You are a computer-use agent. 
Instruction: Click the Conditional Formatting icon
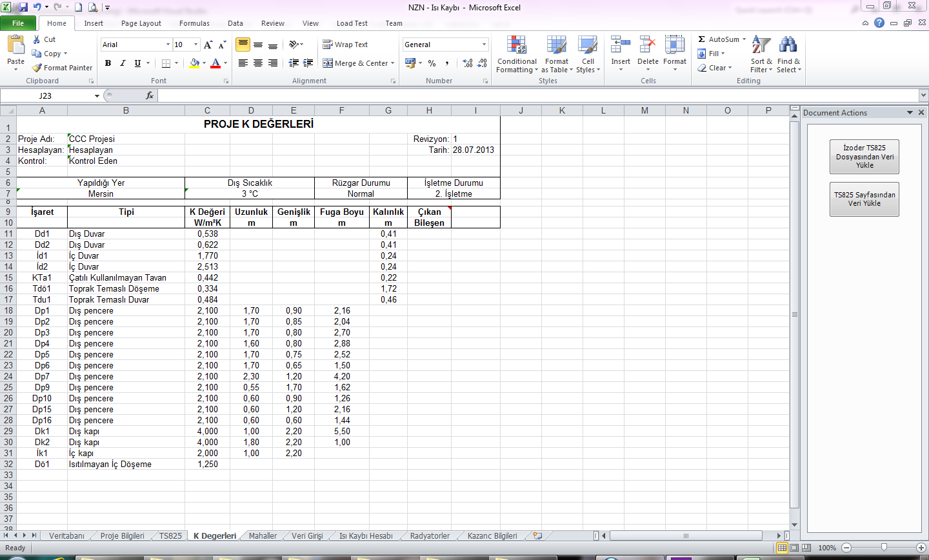click(x=516, y=45)
